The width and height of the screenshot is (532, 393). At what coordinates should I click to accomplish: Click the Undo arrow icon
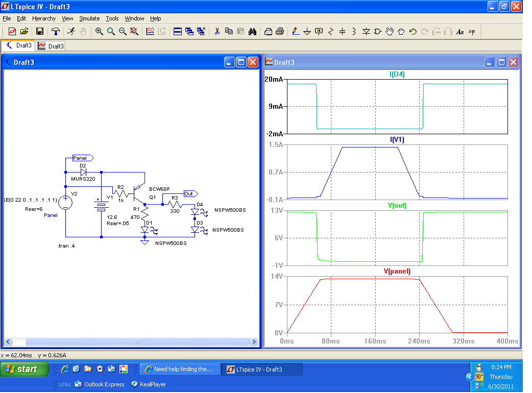pos(413,32)
